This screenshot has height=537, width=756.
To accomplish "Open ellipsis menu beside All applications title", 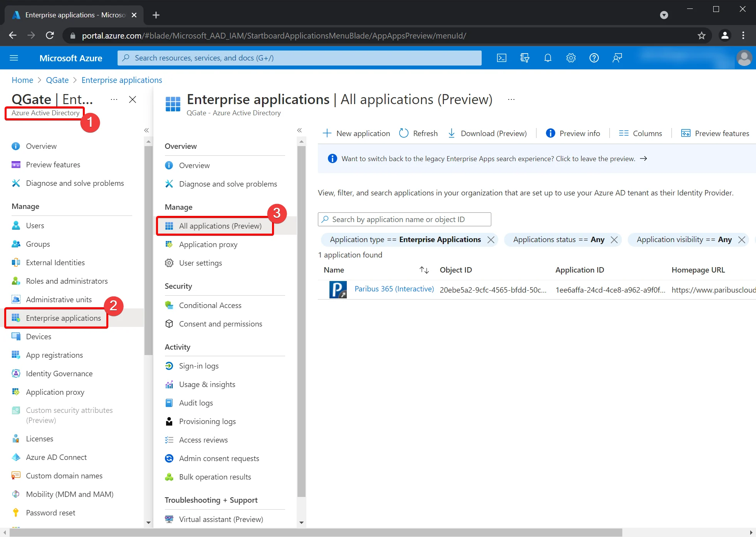I will (x=511, y=99).
